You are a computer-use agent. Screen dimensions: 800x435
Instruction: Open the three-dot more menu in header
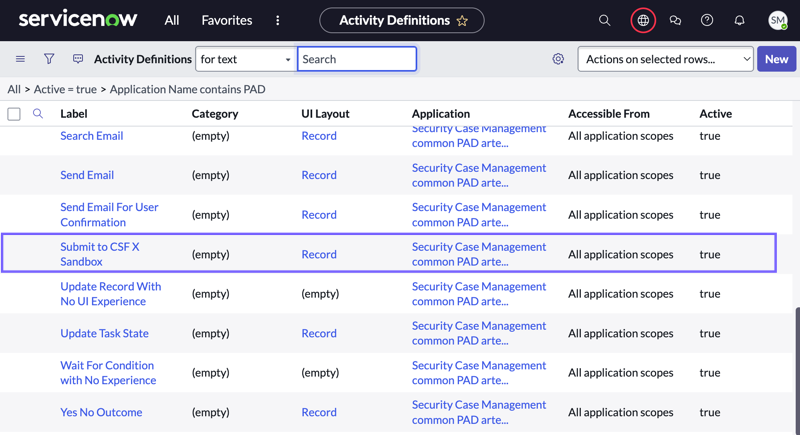click(x=278, y=20)
